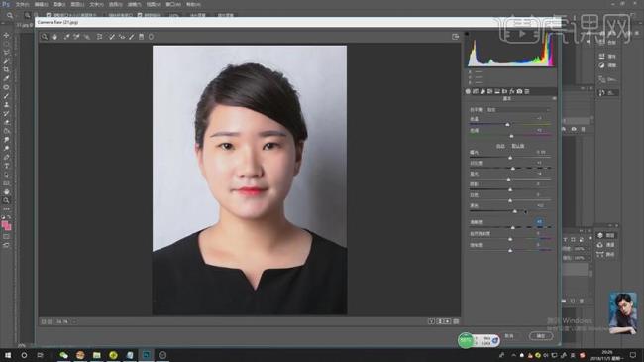Click the Highlights slider handle
Image resolution: width=644 pixels, height=362 pixels.
[x=509, y=179]
